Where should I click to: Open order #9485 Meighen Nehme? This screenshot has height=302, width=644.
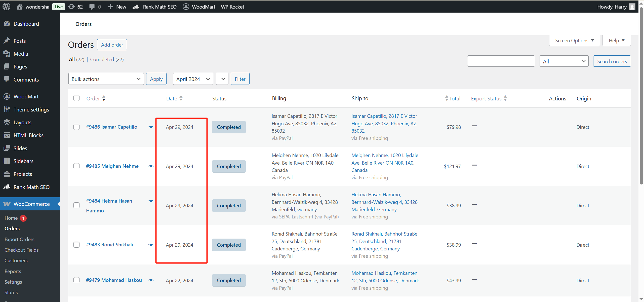pos(112,166)
